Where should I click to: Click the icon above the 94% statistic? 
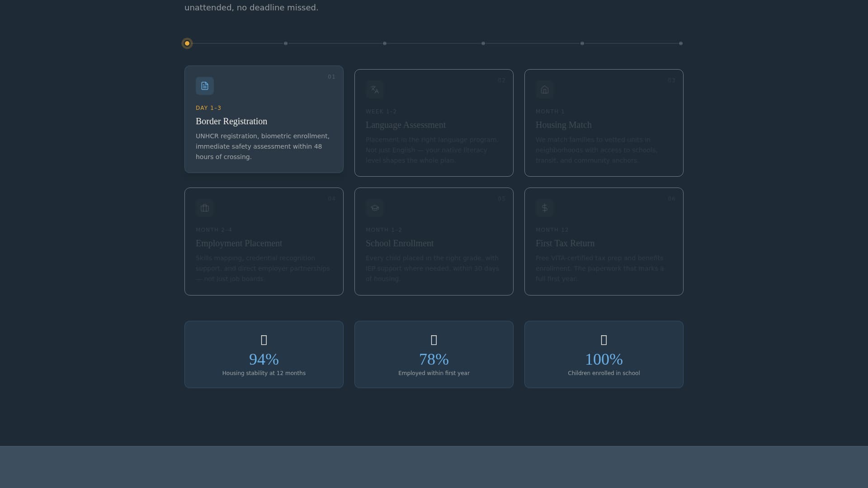(264, 340)
